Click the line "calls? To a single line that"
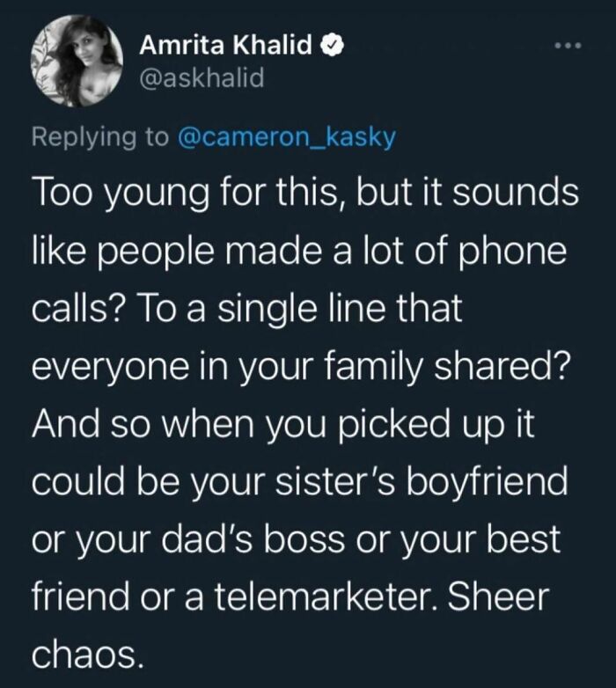The width and height of the screenshot is (616, 688). click(247, 307)
